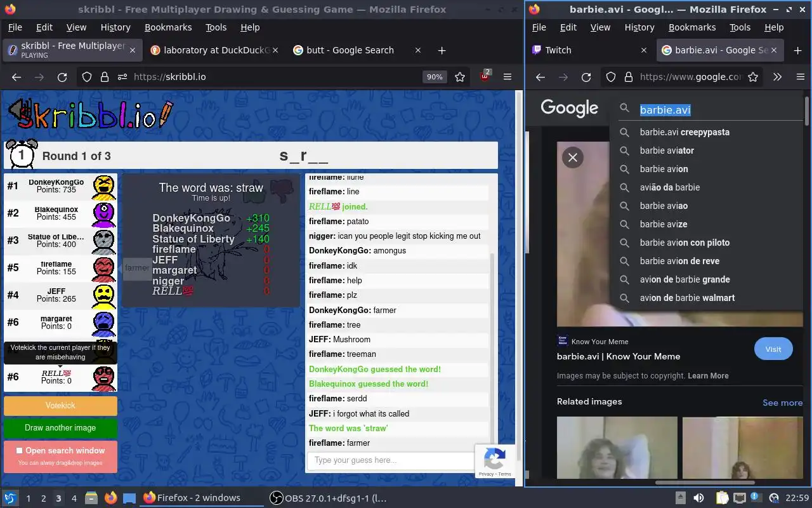Reset the 90% zoom indicator
Image resolution: width=812 pixels, height=508 pixels.
click(435, 77)
